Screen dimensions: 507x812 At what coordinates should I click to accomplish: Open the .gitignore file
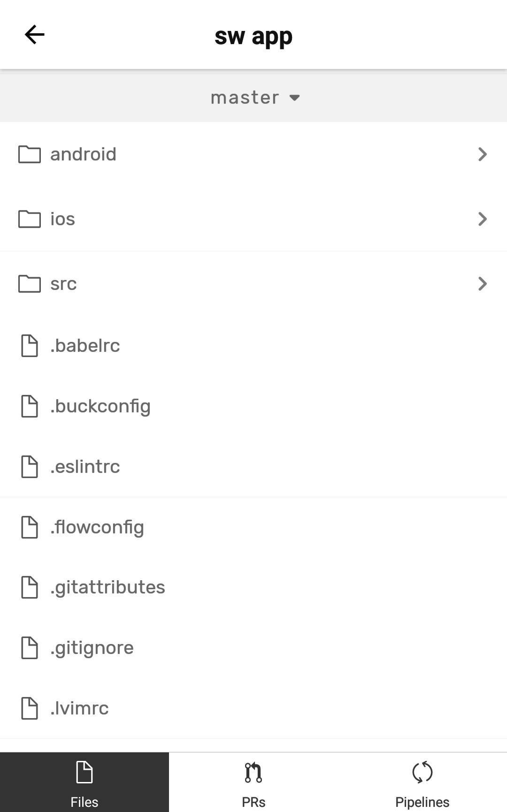pyautogui.click(x=253, y=648)
